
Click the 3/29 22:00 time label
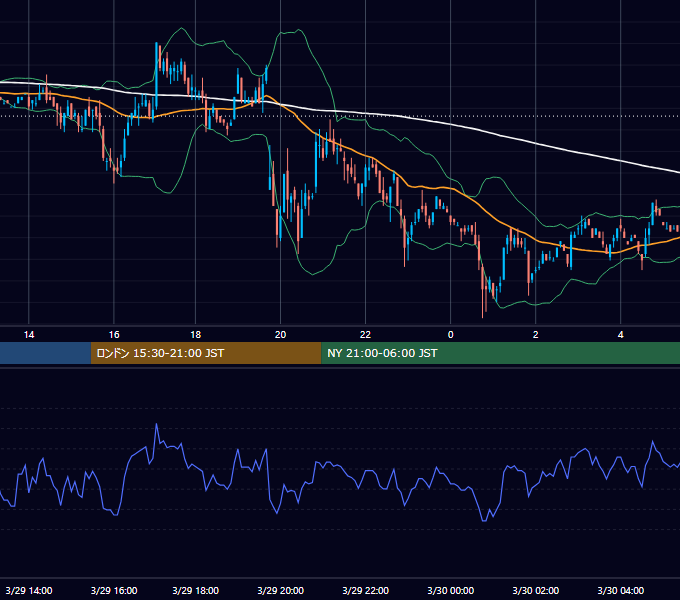coord(366,590)
